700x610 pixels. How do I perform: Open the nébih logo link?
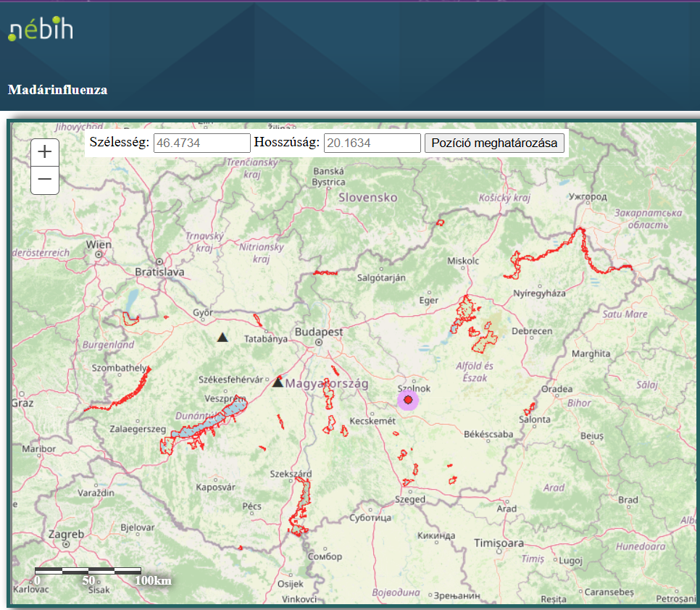(41, 29)
